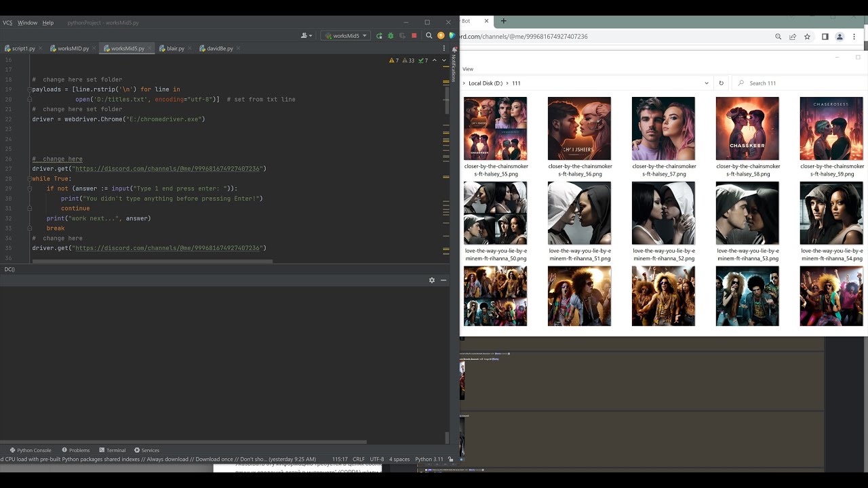Open the worksMid5 run configuration dropdown
The width and height of the screenshot is (868, 488).
tap(345, 36)
